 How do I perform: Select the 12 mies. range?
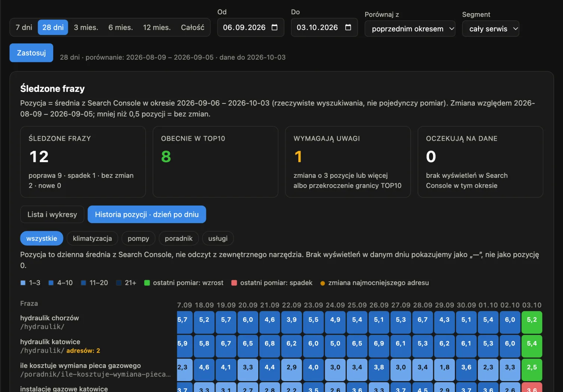(x=157, y=27)
